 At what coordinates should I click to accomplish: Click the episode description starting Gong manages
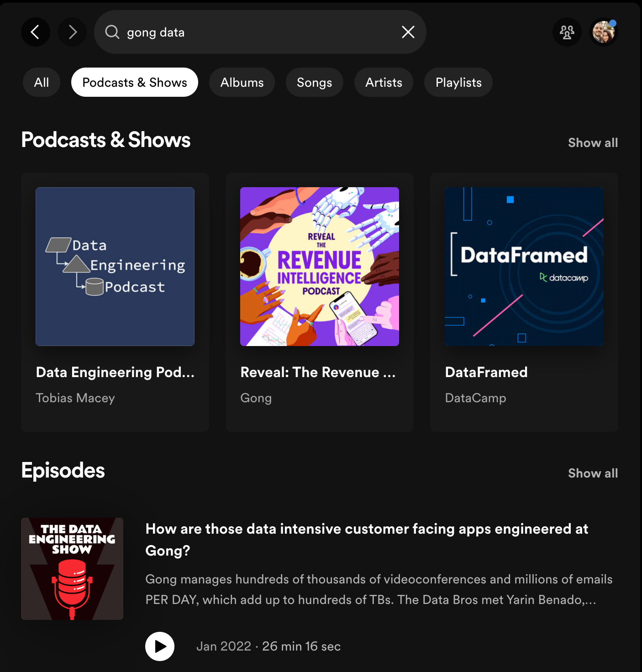point(379,589)
